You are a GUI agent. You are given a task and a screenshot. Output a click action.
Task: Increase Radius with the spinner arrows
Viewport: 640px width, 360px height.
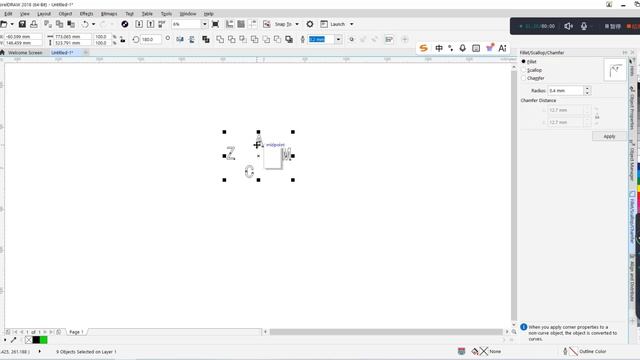587,89
